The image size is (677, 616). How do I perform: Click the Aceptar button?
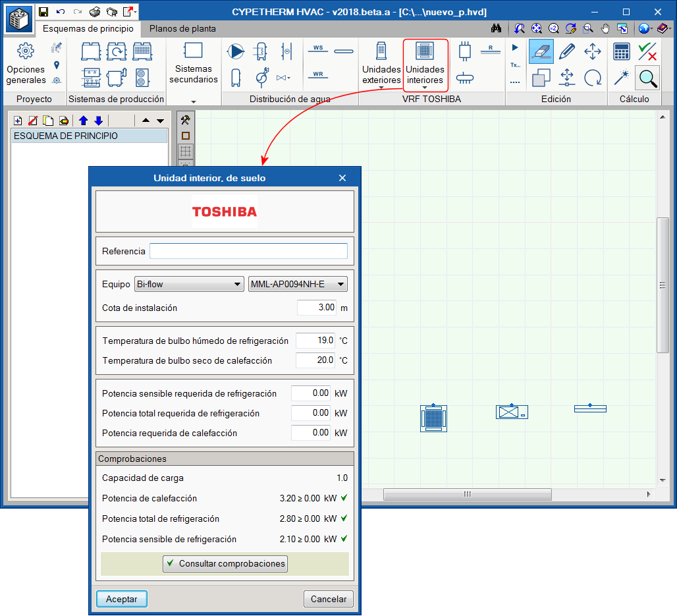122,599
